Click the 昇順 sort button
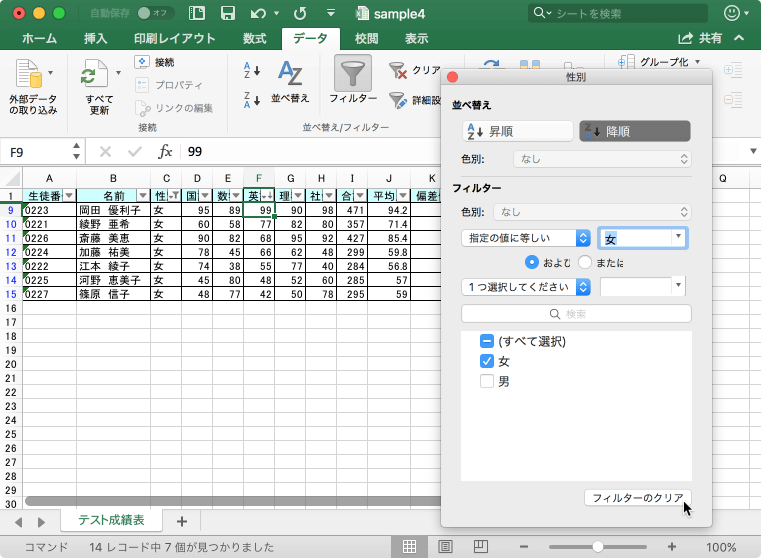The image size is (761, 558). (x=518, y=131)
